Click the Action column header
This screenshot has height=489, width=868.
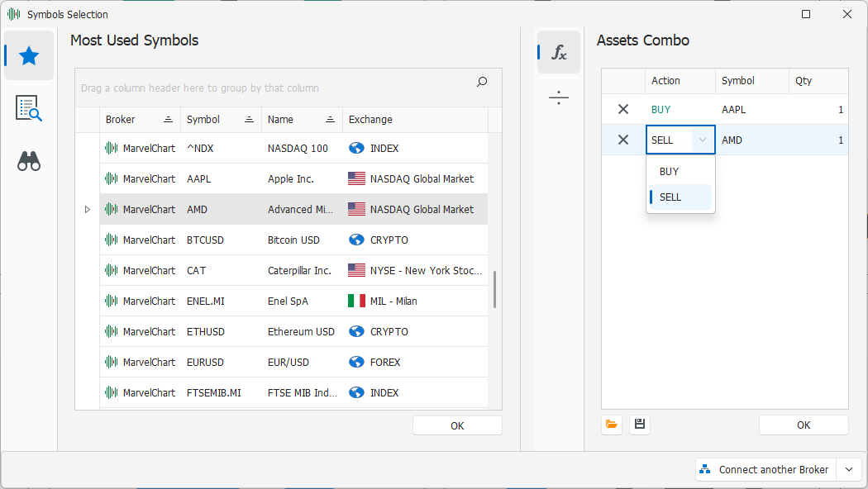[680, 81]
